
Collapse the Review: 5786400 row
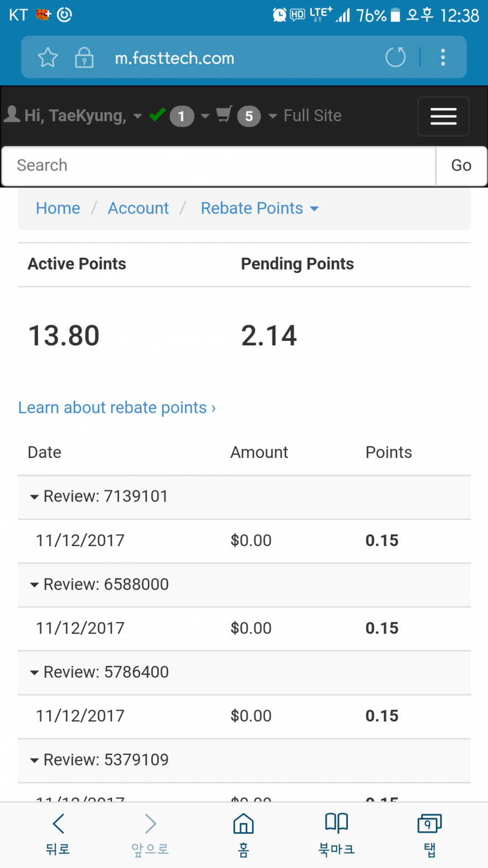click(x=35, y=672)
